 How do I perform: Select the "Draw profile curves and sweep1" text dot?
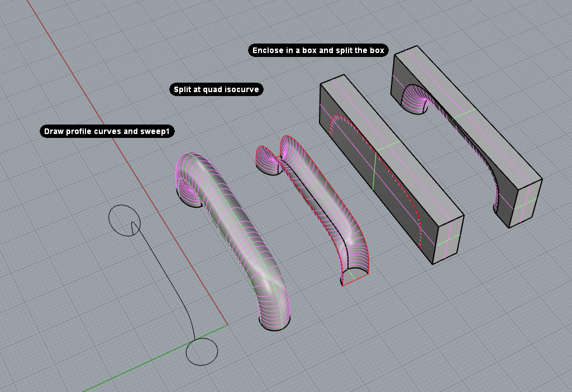(107, 131)
